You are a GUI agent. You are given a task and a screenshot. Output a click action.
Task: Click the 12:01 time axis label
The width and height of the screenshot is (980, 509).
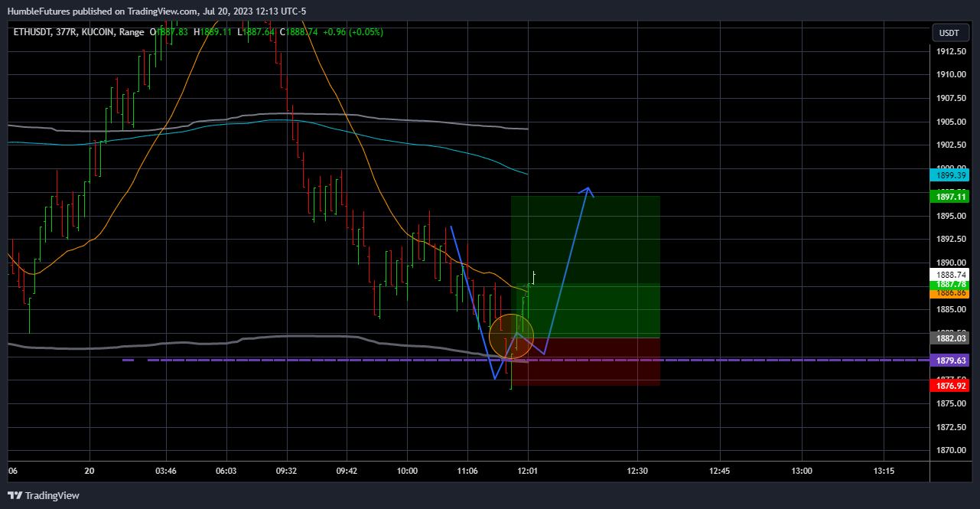528,471
